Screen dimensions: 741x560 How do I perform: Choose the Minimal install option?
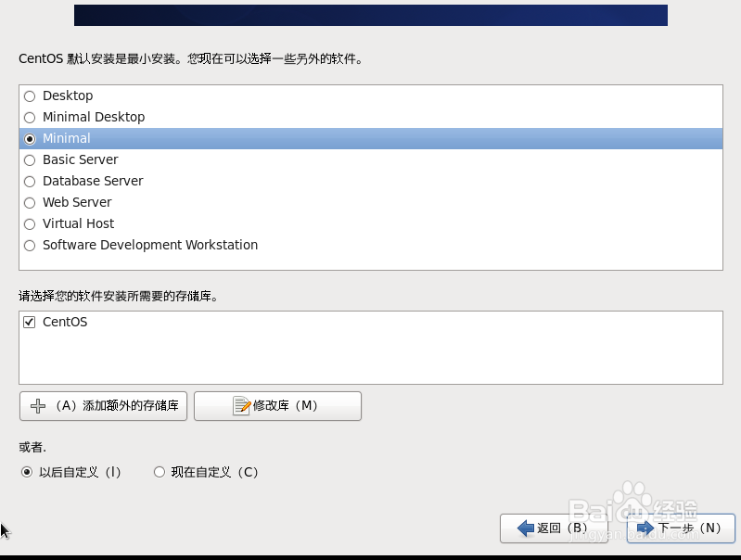pyautogui.click(x=30, y=139)
